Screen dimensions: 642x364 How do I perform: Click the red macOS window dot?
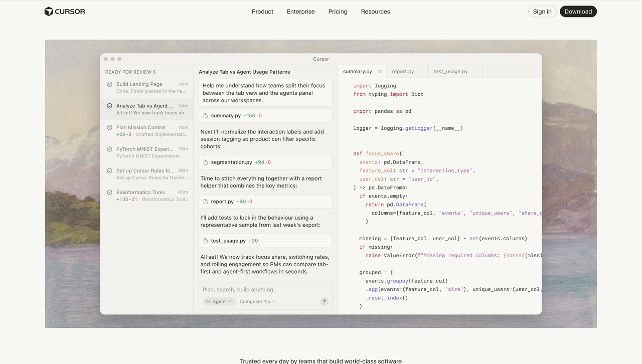(106, 59)
